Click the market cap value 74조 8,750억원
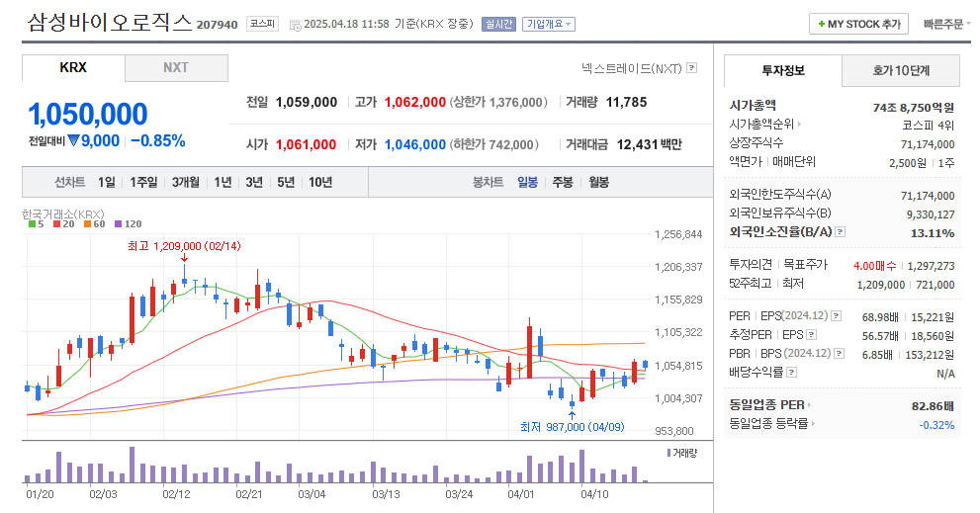 914,108
